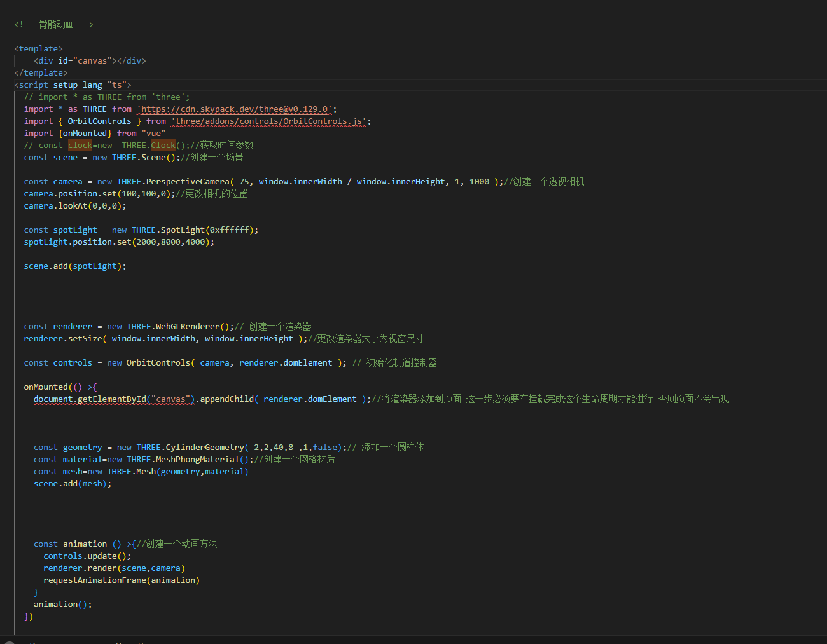Image resolution: width=827 pixels, height=644 pixels.
Task: Click the skypack CDN URL string
Action: [235, 109]
